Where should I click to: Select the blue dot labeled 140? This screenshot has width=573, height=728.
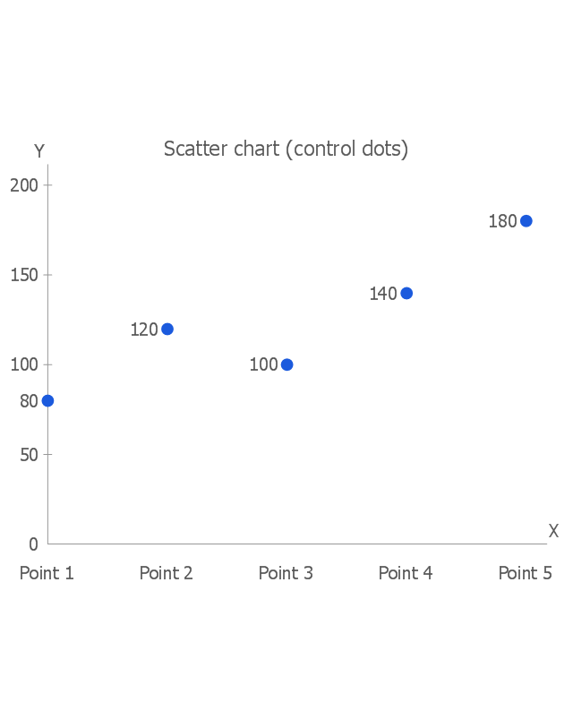pos(406,294)
